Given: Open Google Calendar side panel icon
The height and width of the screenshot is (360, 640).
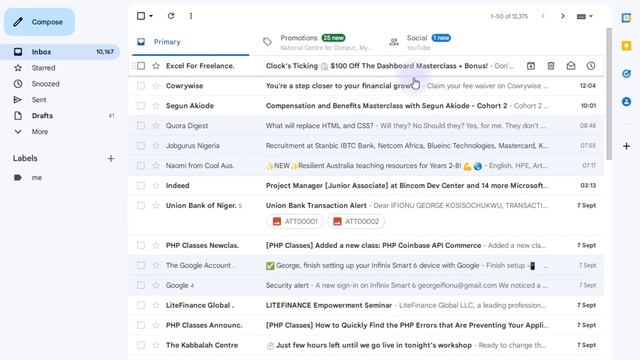Looking at the screenshot, I should (x=626, y=18).
